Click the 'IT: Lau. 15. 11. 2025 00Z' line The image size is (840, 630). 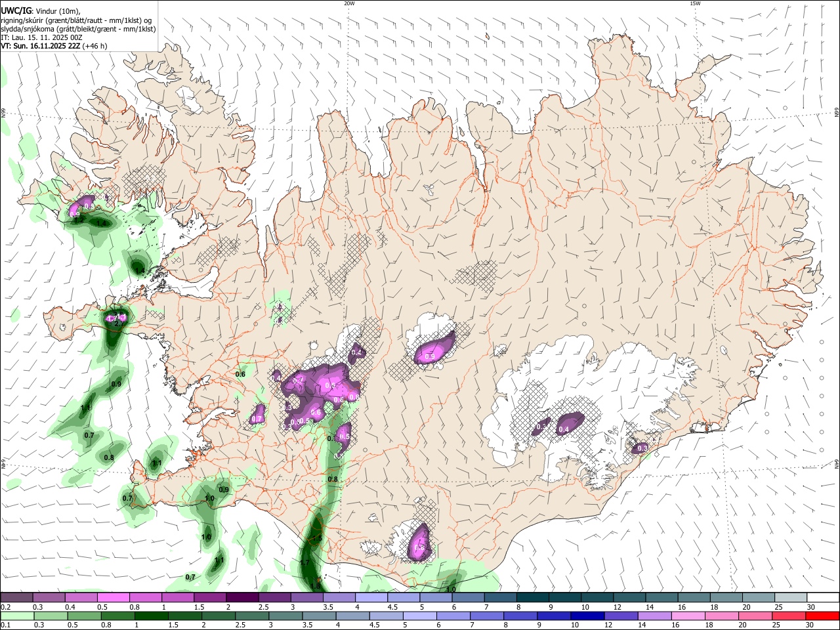click(x=41, y=37)
